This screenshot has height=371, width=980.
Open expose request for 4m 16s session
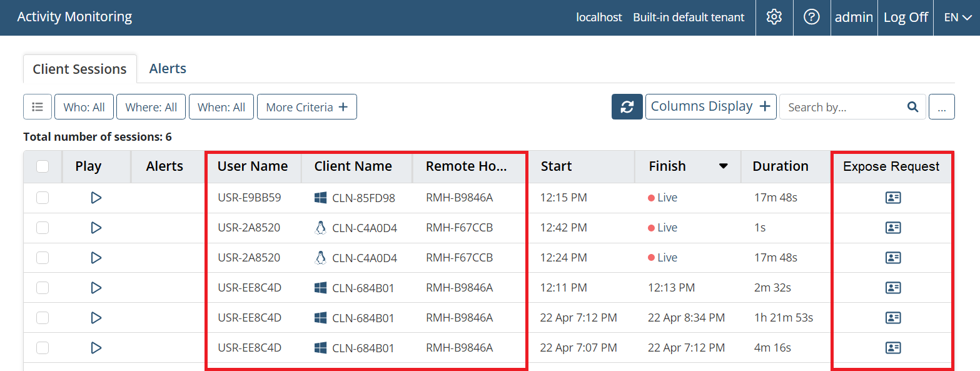[893, 348]
